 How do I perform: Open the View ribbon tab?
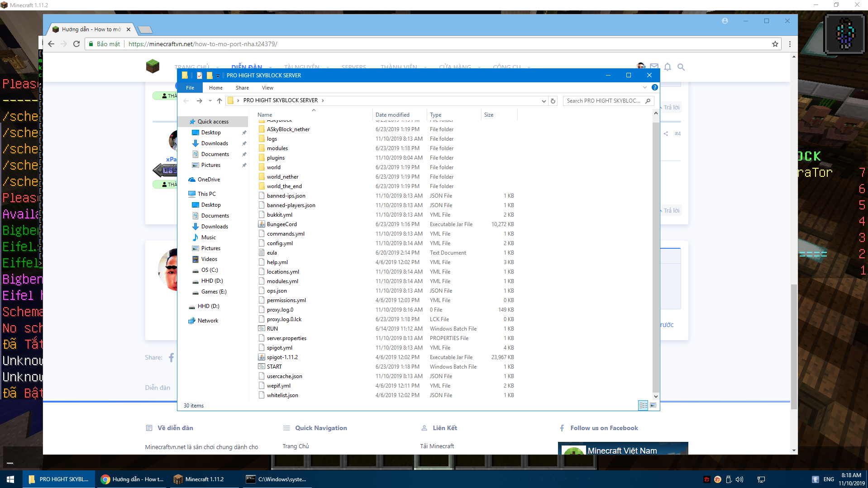pyautogui.click(x=267, y=88)
